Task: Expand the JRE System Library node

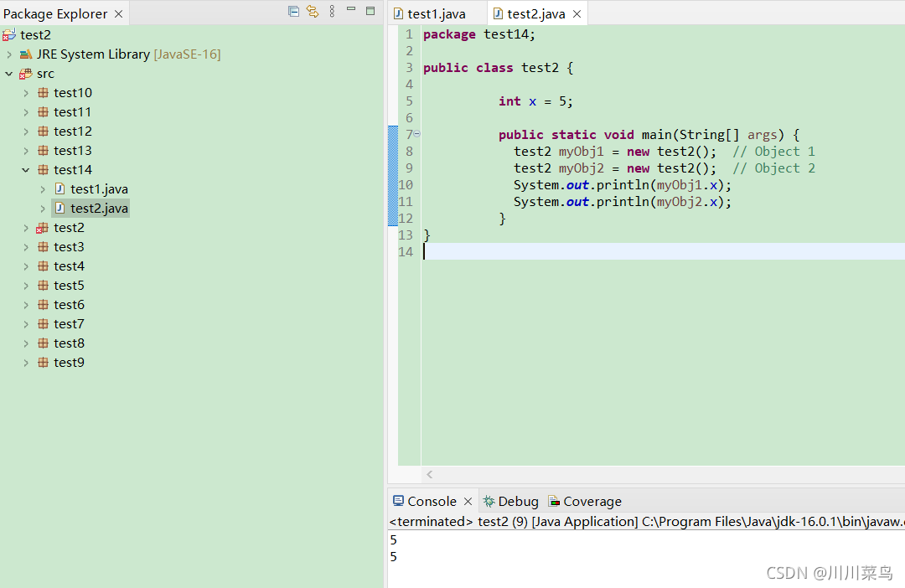Action: pos(9,54)
